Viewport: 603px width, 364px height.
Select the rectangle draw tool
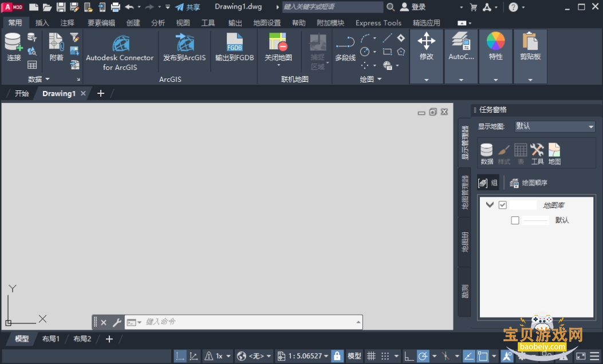[387, 52]
